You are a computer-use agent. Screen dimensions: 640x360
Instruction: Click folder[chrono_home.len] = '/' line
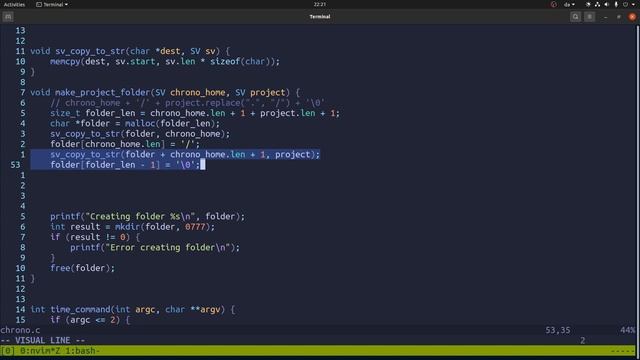click(125, 144)
